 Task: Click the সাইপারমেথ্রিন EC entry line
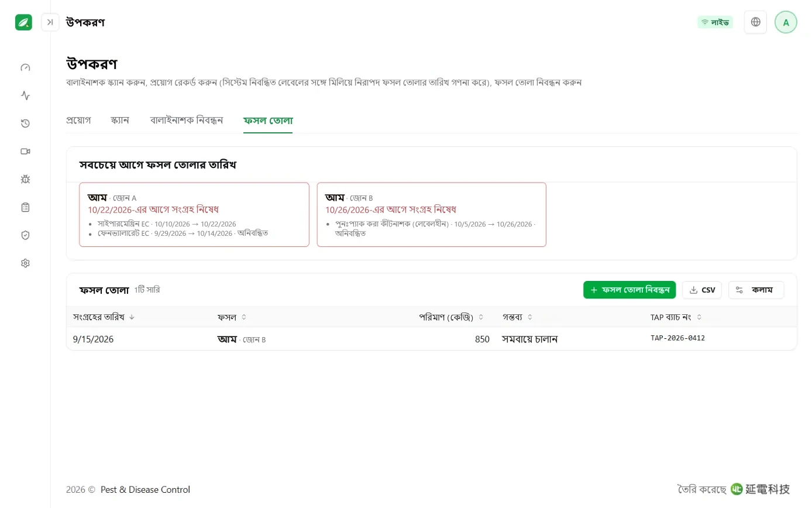point(167,224)
